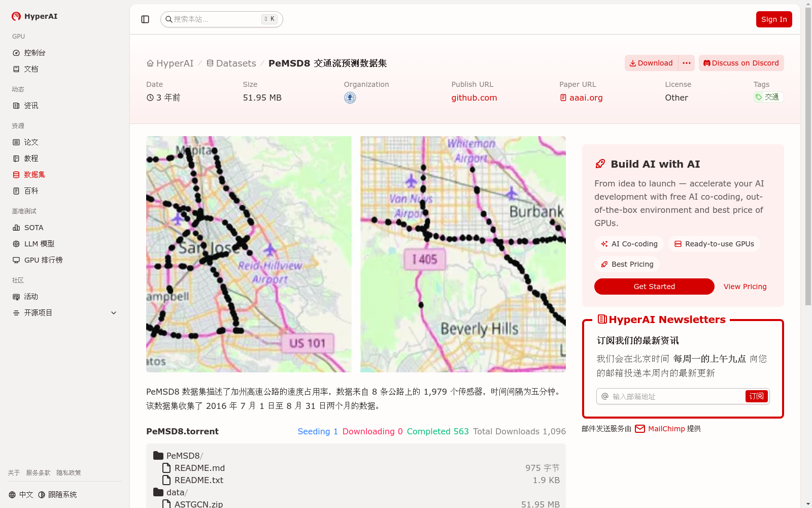
Task: Expand the 开源项目 chevron
Action: 114,313
